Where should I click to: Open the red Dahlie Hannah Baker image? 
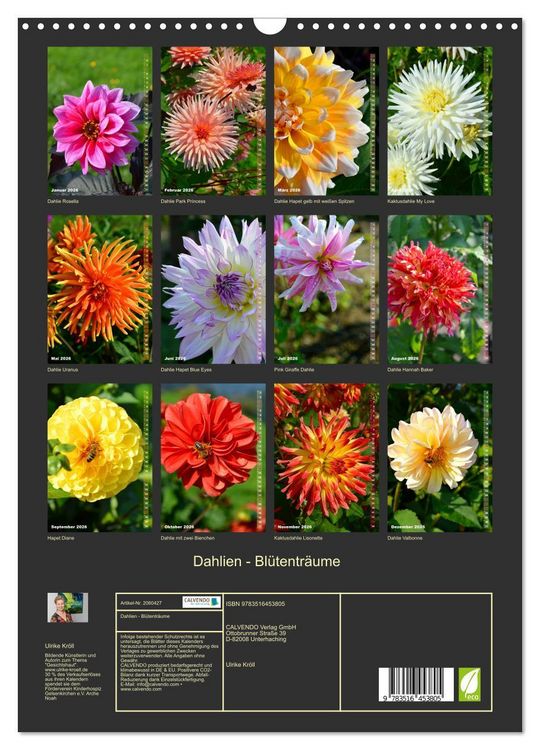[x=440, y=289]
